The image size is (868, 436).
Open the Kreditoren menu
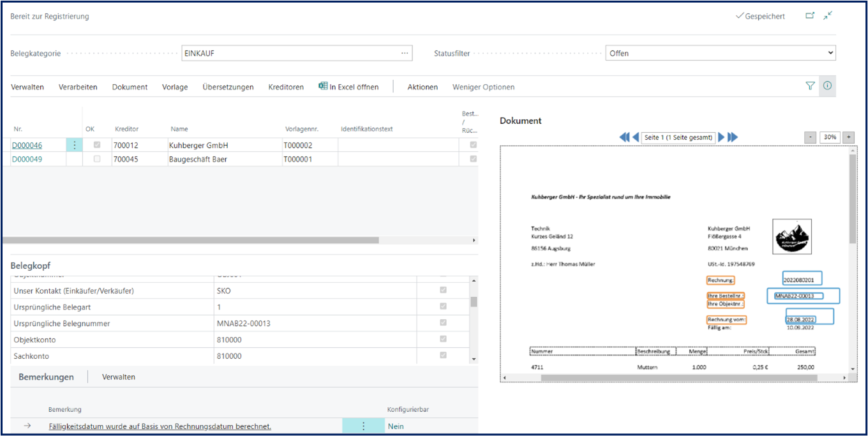pos(286,87)
